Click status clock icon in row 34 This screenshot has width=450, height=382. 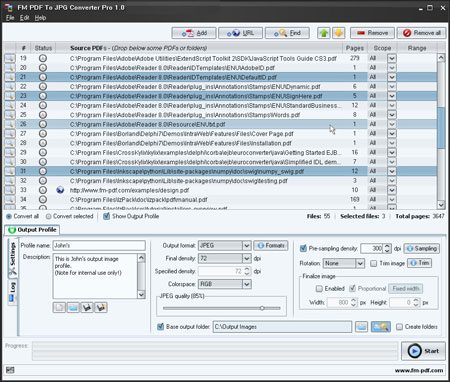pos(43,200)
